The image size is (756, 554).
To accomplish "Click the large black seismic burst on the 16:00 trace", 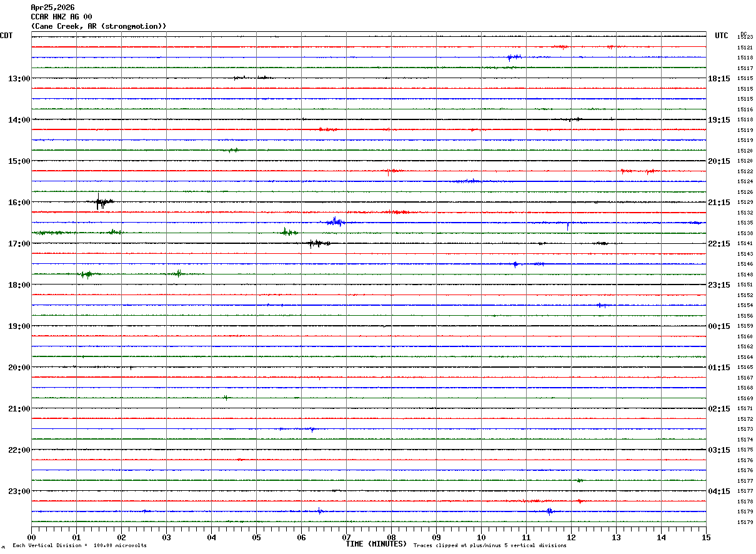I will point(102,202).
